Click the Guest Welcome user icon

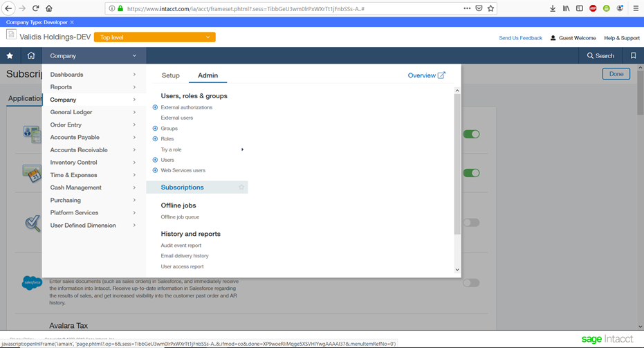pyautogui.click(x=553, y=38)
